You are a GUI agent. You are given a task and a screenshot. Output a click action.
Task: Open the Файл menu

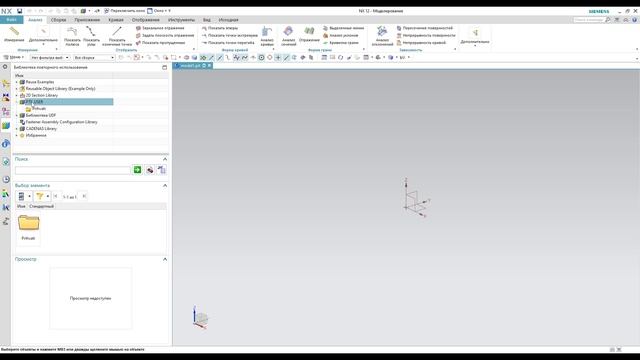11,20
